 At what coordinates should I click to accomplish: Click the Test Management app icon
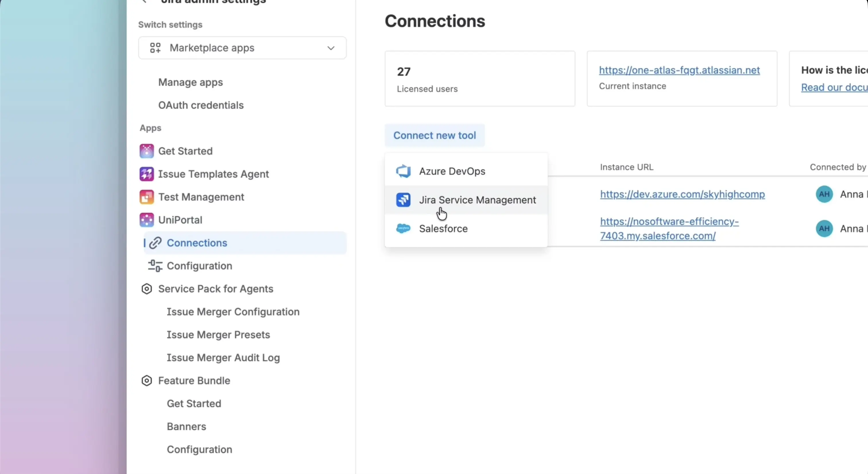[147, 197]
